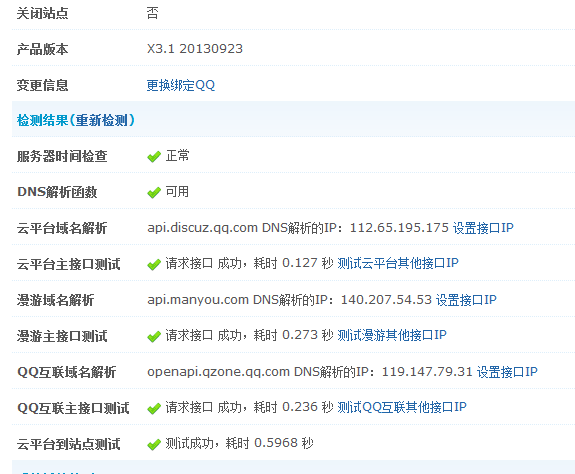Viewport: 575px width, 474px height.
Task: Click the green check in 漫游主接口测试 row
Action: [154, 336]
